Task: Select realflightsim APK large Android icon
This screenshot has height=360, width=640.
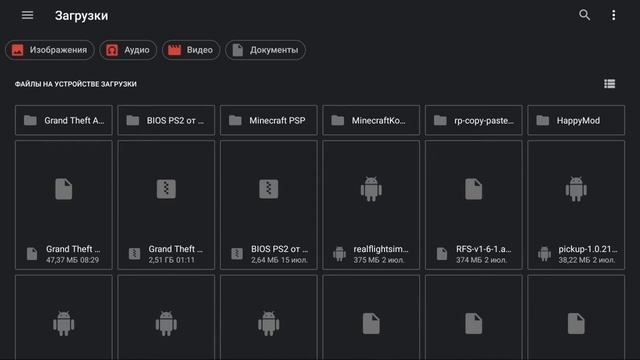Action: [371, 189]
